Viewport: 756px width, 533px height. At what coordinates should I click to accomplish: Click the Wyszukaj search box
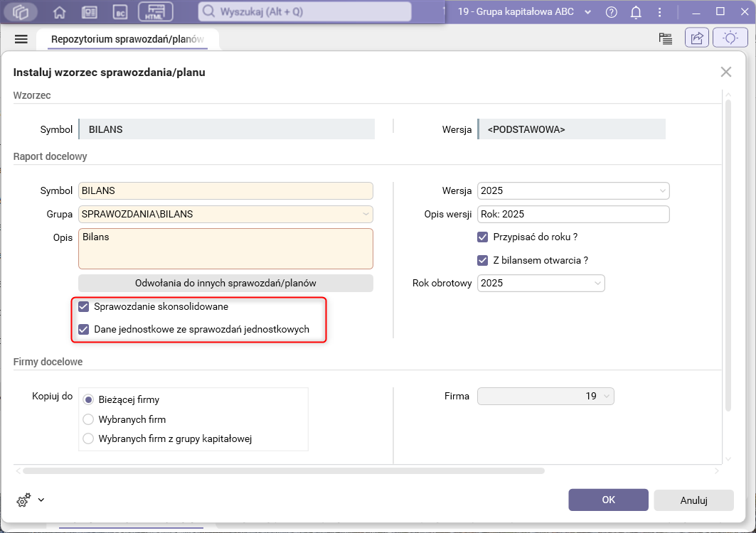pos(304,11)
